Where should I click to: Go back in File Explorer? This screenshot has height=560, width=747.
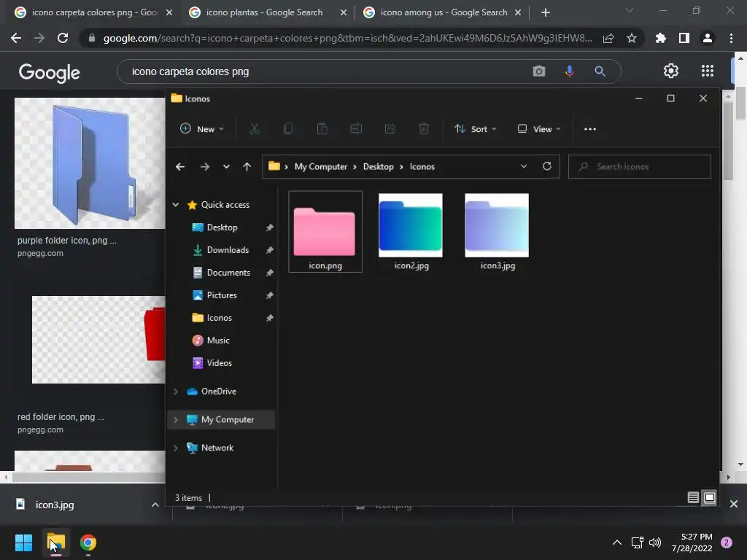pos(180,167)
